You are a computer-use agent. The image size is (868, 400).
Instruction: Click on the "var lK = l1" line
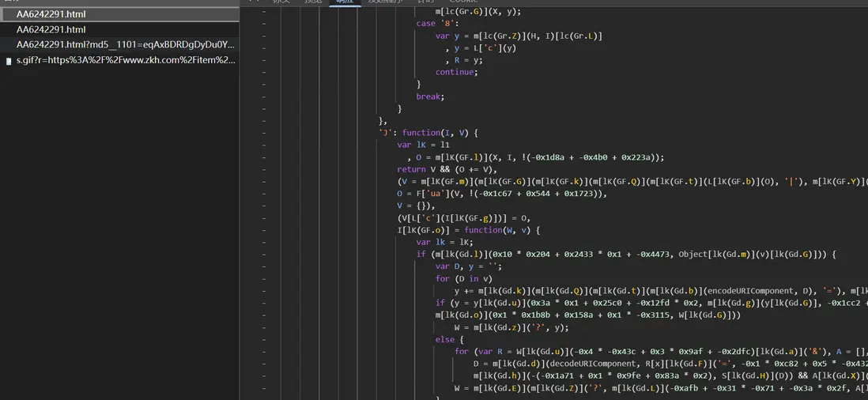[x=423, y=145]
